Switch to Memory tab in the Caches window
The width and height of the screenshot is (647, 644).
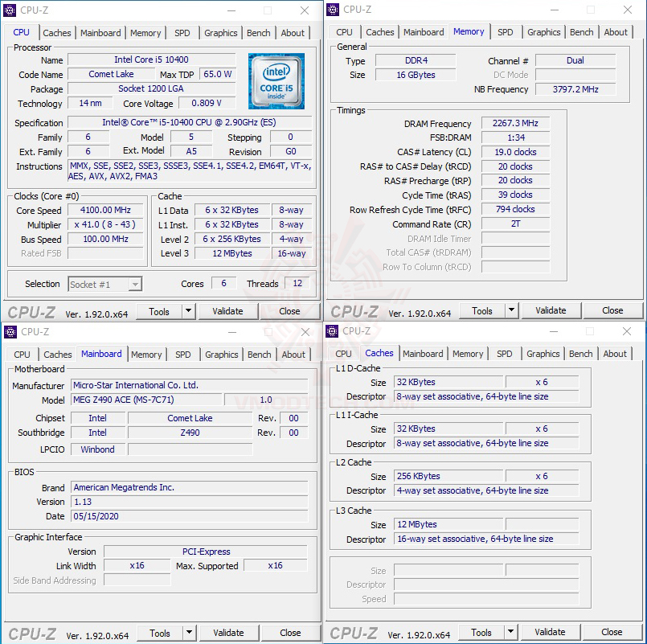(x=468, y=354)
